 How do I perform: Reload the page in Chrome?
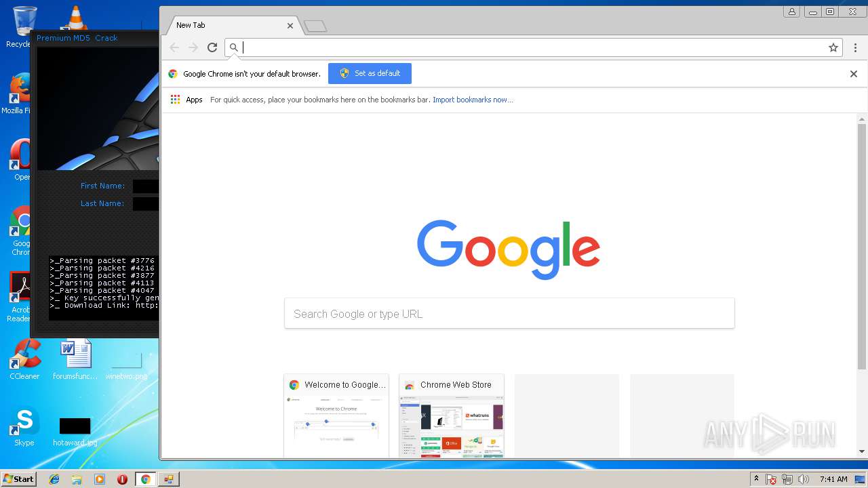[x=212, y=47]
